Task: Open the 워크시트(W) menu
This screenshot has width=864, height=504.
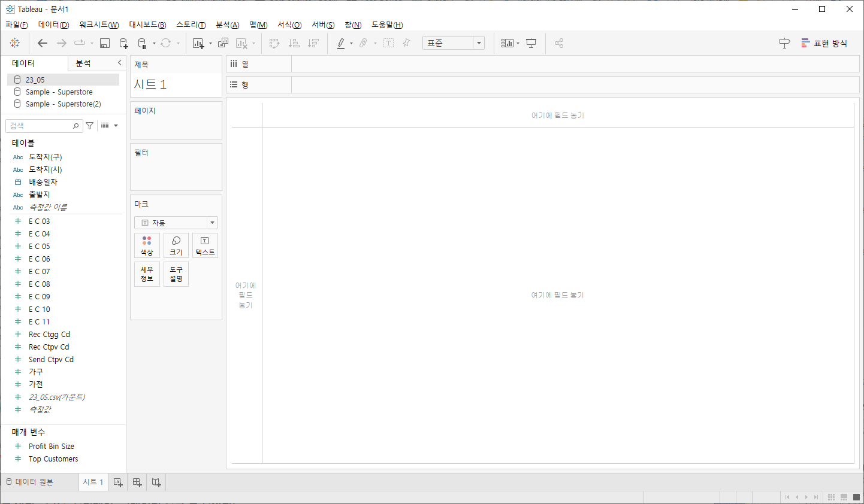Action: coord(99,25)
